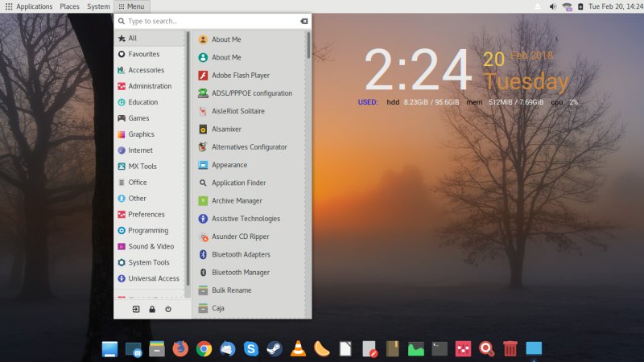Launch Steam from the dock
Screen dimensions: 644x362
tap(275, 348)
